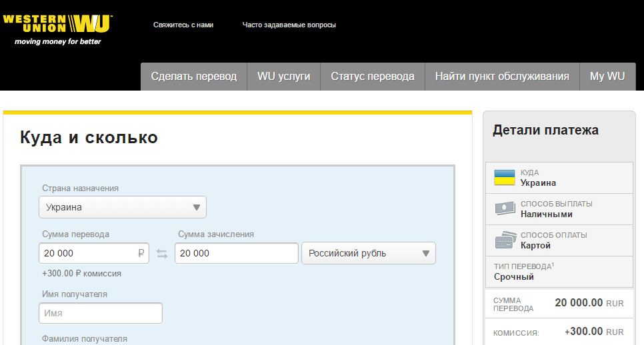The height and width of the screenshot is (345, 644).
Task: Click the Сумма перевода input field
Action: click(87, 253)
